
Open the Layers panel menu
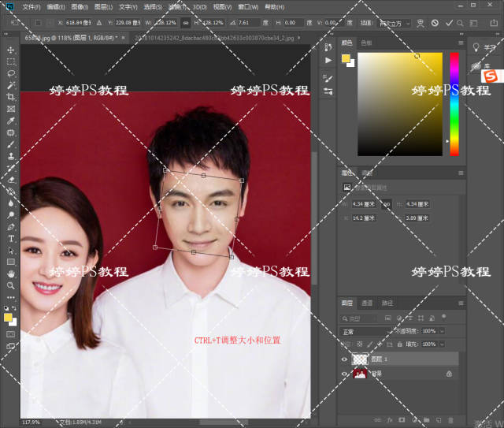[461, 303]
